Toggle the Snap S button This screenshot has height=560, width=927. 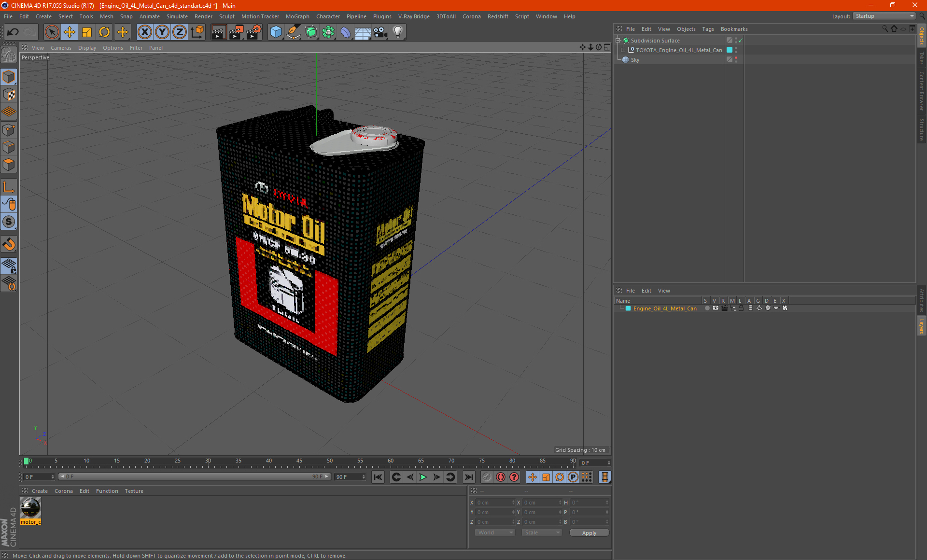click(9, 222)
